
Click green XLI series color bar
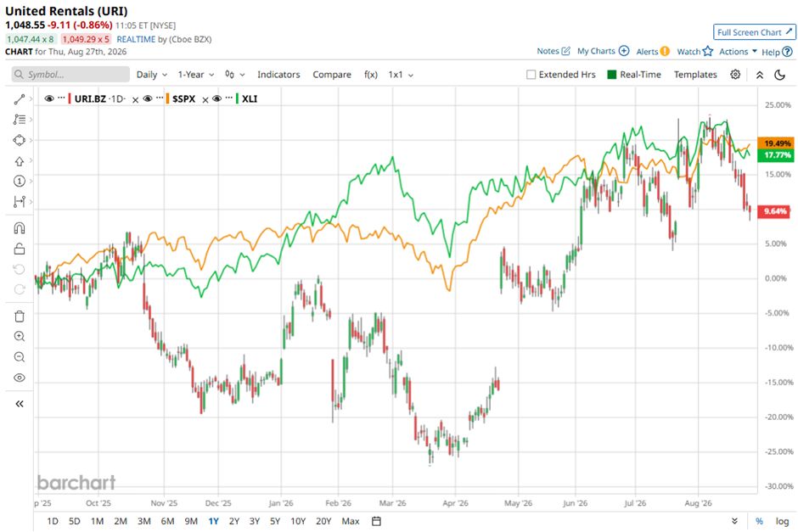[237, 98]
